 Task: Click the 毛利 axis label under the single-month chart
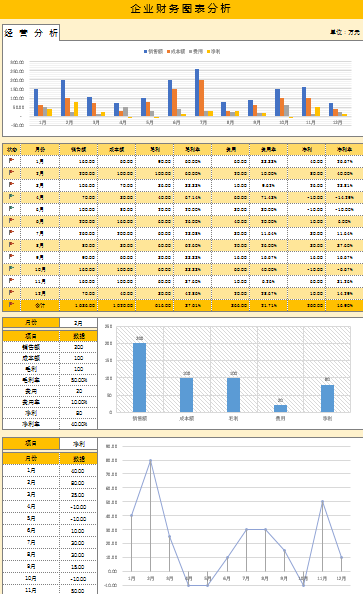(233, 419)
